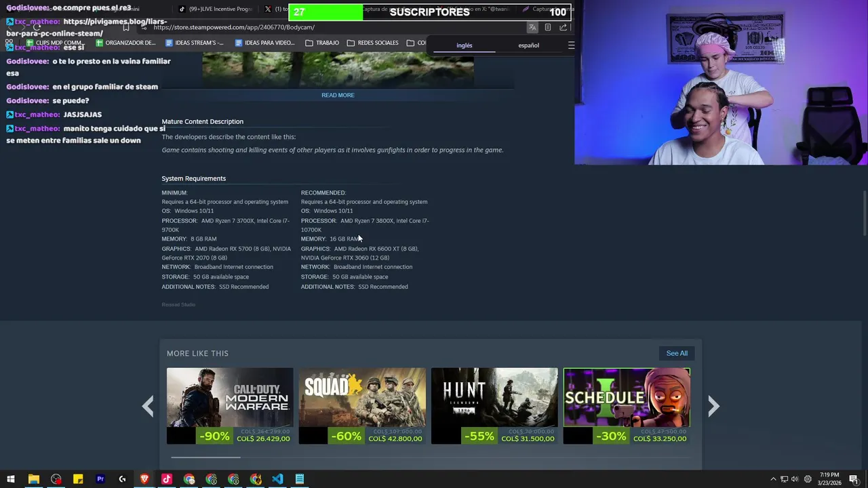Select the inglés translation tab
Screen dimensions: 868x488
coord(465,45)
